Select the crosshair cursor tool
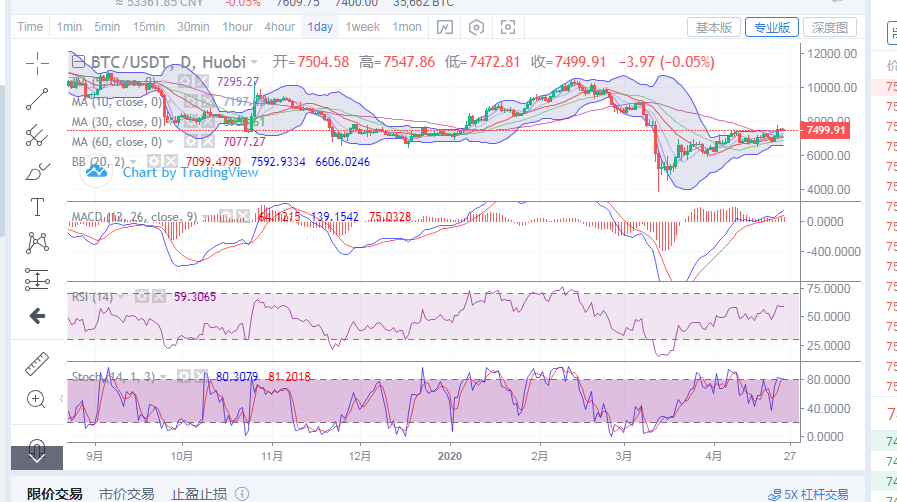 [37, 63]
